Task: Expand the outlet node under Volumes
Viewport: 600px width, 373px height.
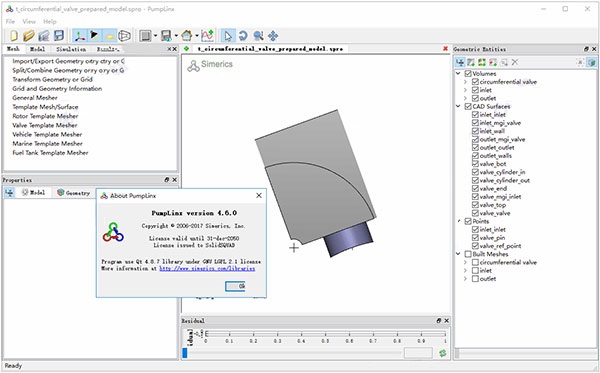Action: [x=465, y=98]
